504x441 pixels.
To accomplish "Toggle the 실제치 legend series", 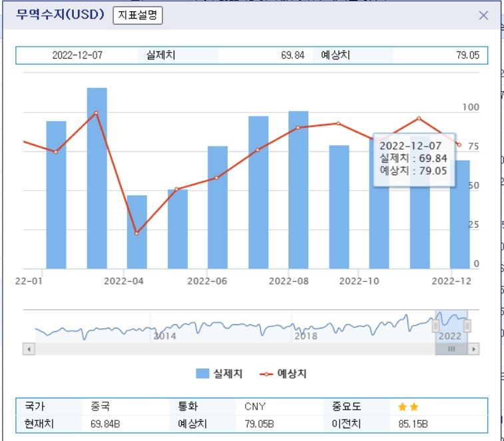I will [x=219, y=374].
